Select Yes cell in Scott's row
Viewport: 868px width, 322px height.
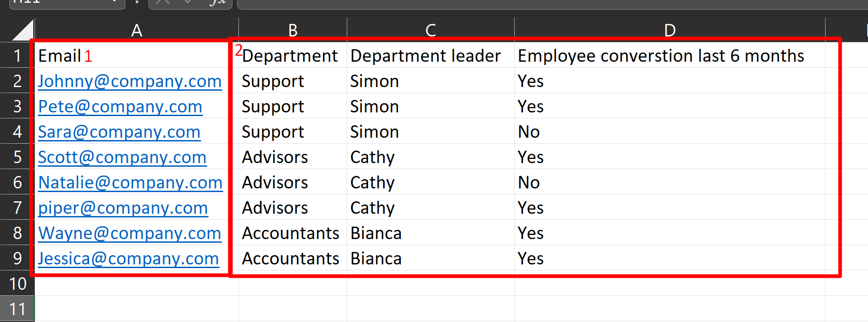pos(670,157)
